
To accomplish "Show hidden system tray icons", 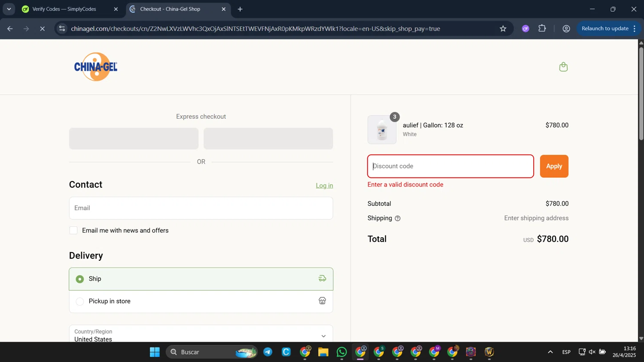I will (550, 352).
